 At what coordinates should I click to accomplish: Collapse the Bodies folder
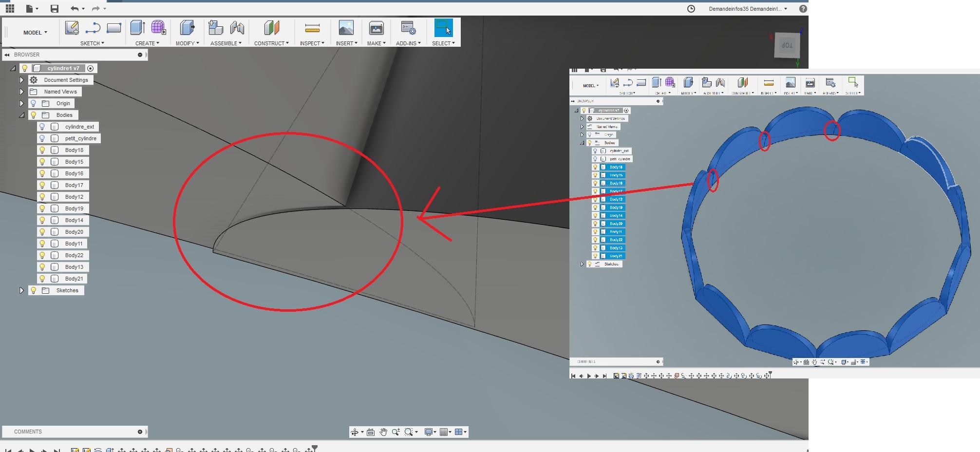point(21,115)
